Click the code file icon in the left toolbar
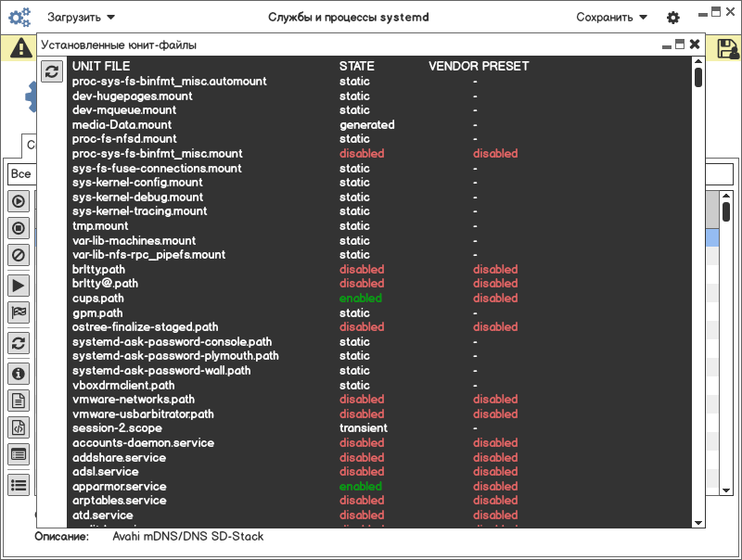The image size is (742, 560). pos(19,427)
